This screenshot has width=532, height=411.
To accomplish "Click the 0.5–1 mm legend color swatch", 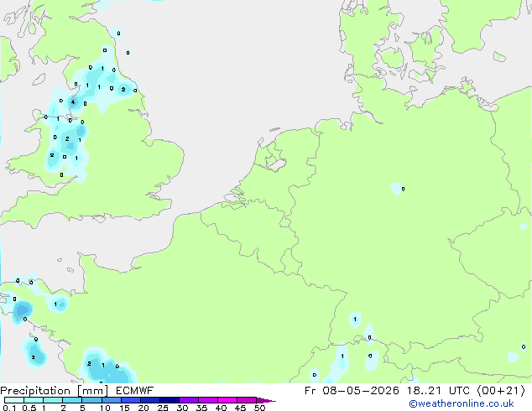I will [x=34, y=400].
